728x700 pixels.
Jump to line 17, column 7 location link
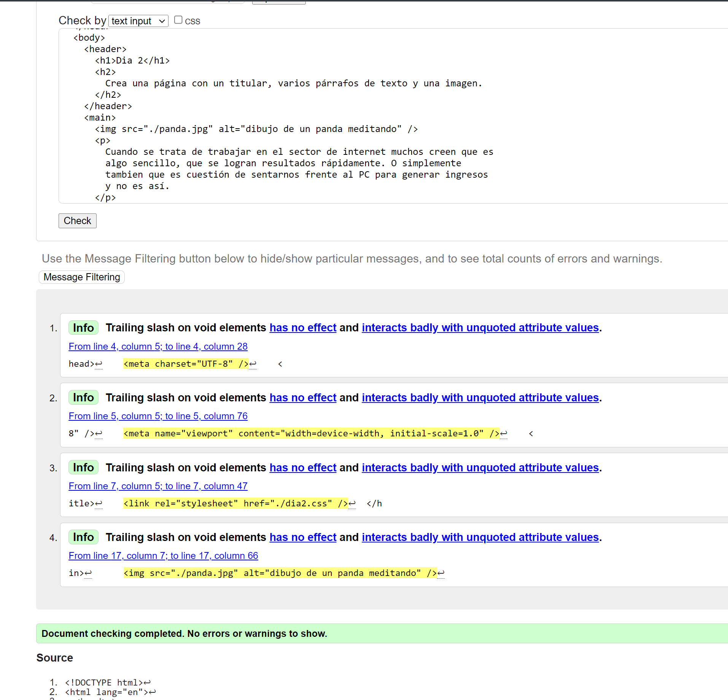pyautogui.click(x=163, y=556)
